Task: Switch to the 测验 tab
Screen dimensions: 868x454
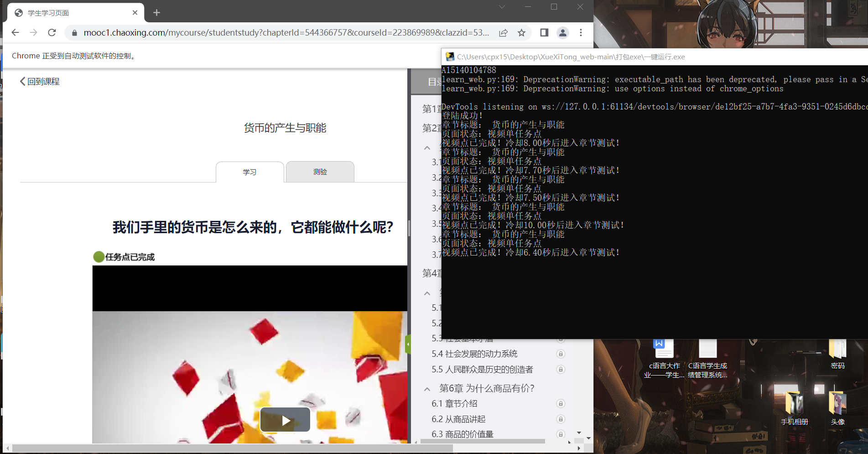Action: click(320, 172)
